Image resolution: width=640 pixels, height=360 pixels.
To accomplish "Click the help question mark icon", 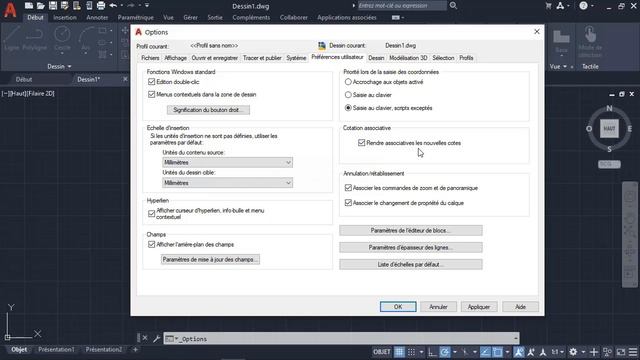I will pyautogui.click(x=583, y=6).
